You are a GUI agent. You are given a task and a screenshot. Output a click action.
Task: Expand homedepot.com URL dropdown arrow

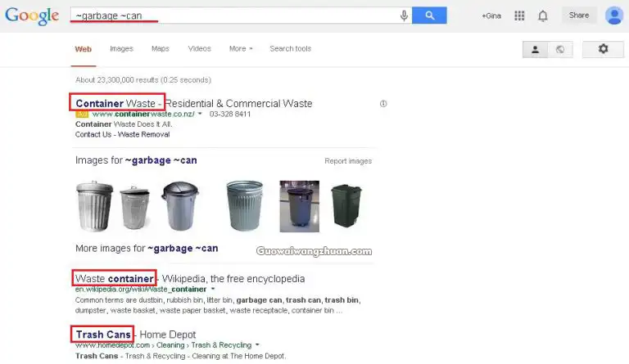point(257,345)
